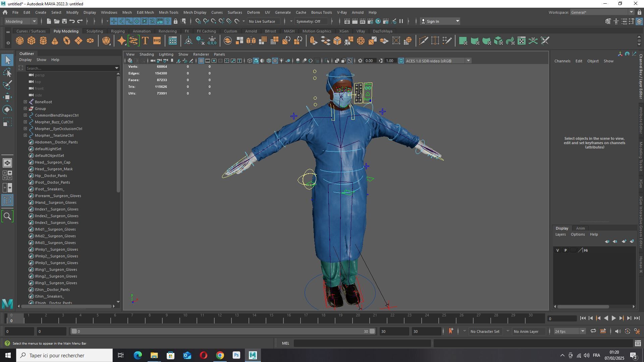Viewport: 644px width, 362px height.
Task: Expand CommonBlendShapesCtrl node
Action: coord(25,115)
